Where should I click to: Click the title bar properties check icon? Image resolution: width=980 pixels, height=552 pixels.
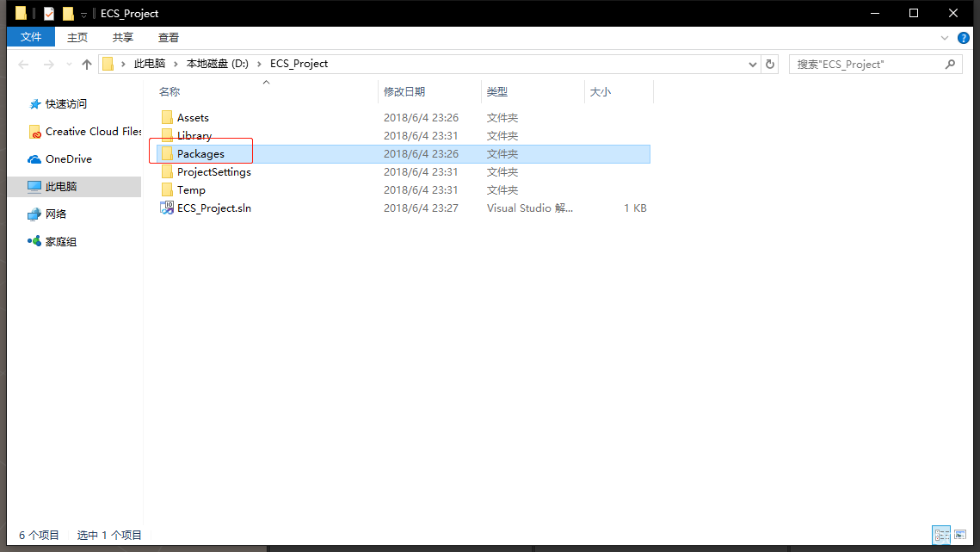tap(49, 13)
